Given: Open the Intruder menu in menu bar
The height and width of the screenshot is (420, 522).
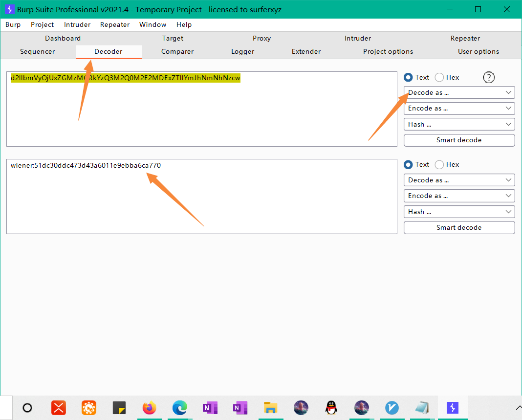Looking at the screenshot, I should [x=77, y=24].
